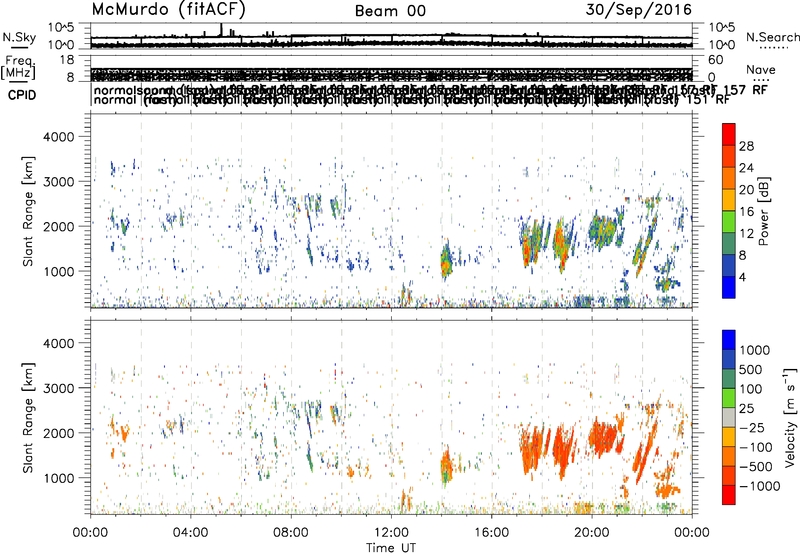Click the '04:00' time axis label
Viewport: 800px width, 554px height.
190,533
